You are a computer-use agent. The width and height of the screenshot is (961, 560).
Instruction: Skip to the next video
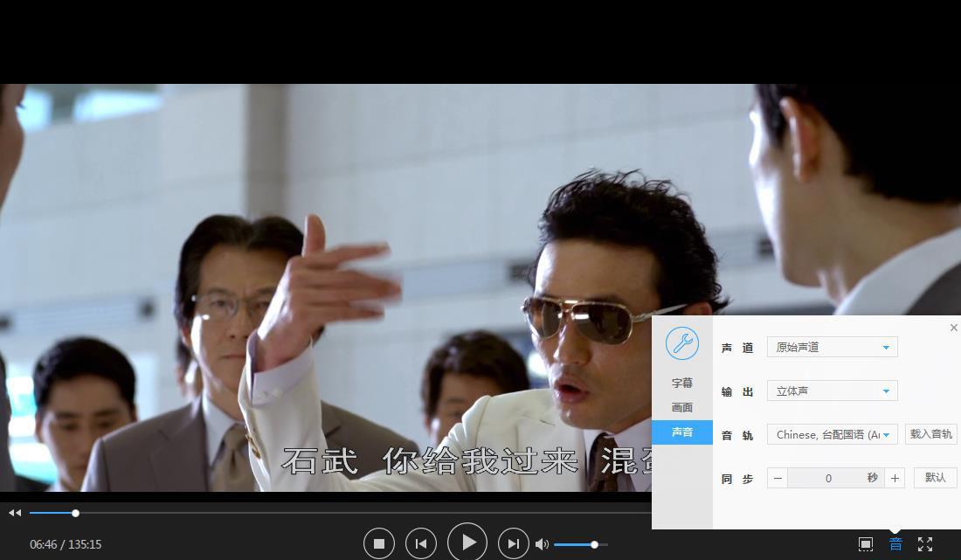tap(513, 543)
